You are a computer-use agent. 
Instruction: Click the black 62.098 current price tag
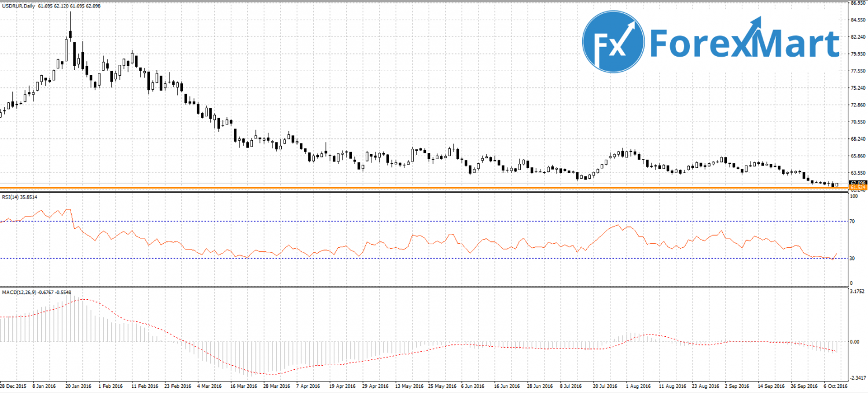856,183
